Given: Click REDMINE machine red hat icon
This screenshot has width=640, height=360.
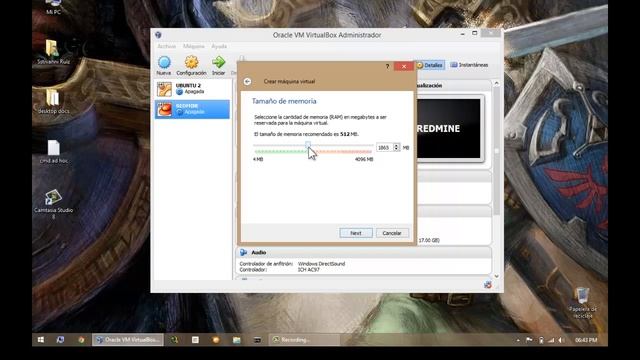Looking at the screenshot, I should pos(164,109).
